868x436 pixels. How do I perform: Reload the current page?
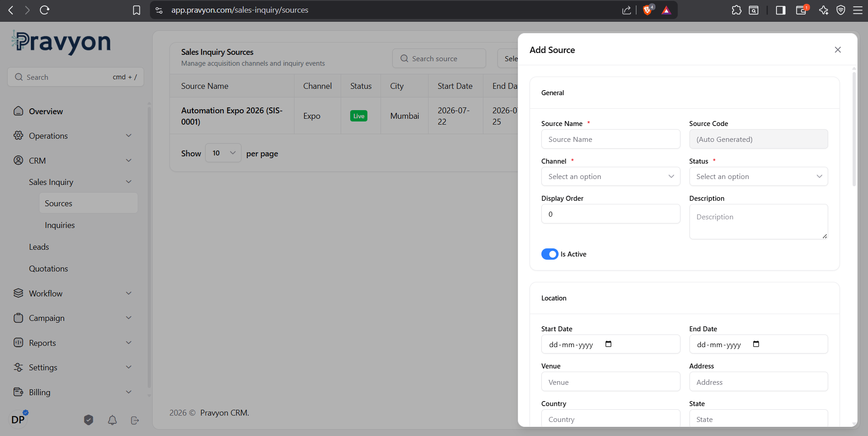[x=44, y=10]
